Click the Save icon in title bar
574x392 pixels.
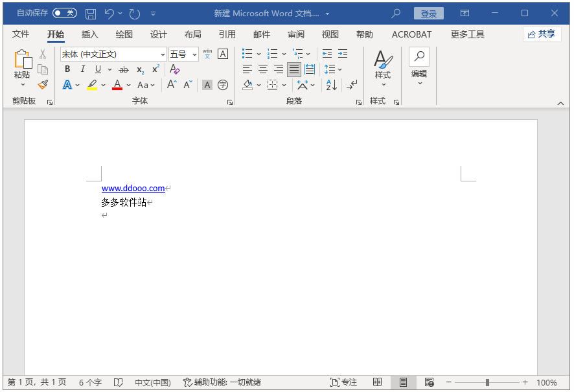tap(91, 14)
